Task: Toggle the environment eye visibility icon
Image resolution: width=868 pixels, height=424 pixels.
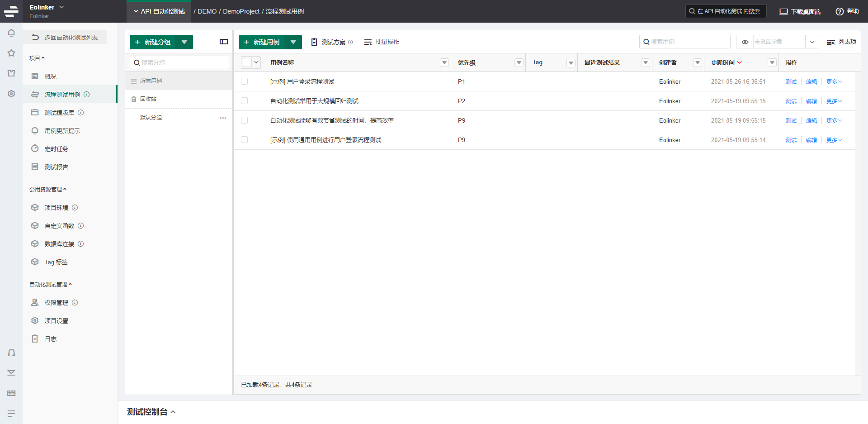Action: pyautogui.click(x=745, y=42)
